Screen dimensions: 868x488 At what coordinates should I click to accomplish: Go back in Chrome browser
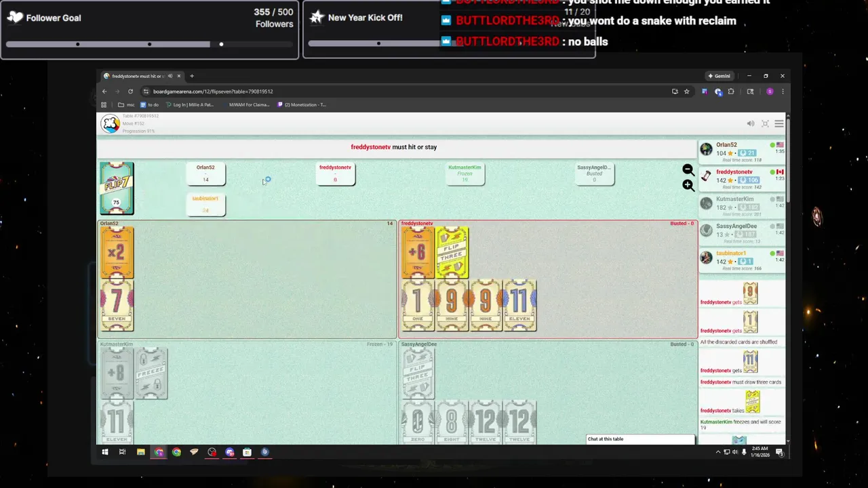(x=104, y=91)
